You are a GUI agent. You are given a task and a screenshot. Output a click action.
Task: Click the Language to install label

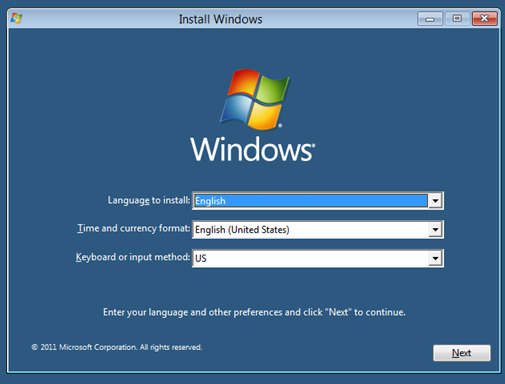pyautogui.click(x=149, y=200)
